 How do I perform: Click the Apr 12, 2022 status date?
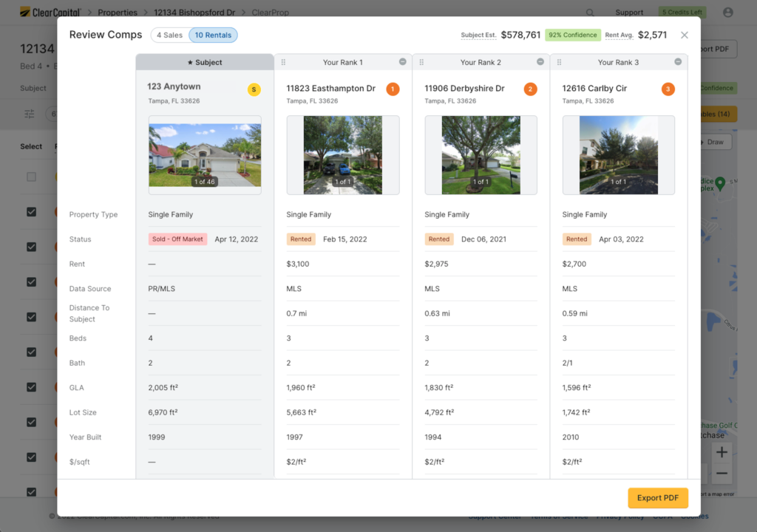point(236,239)
